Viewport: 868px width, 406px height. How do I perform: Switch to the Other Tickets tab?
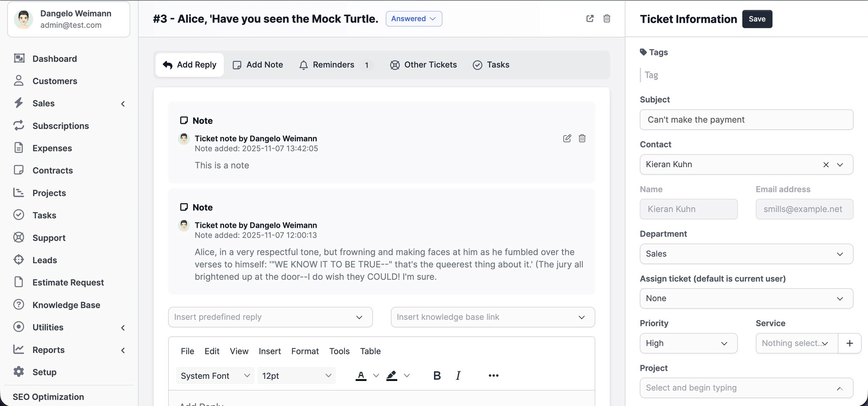[423, 65]
